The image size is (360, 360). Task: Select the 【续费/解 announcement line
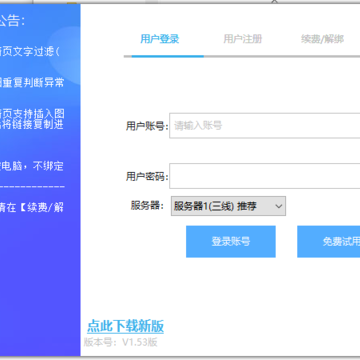(32, 208)
